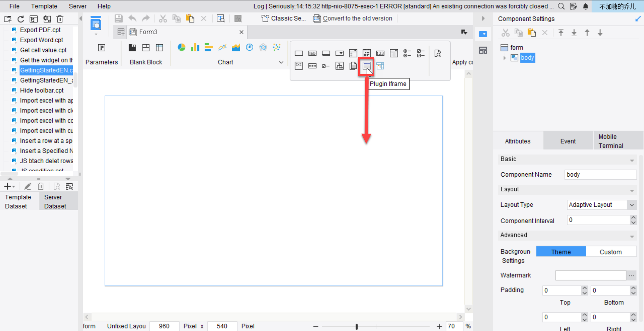Open the Layout Type dropdown showing Adaptive Layout
Screen dimensions: 644x331
pos(632,205)
